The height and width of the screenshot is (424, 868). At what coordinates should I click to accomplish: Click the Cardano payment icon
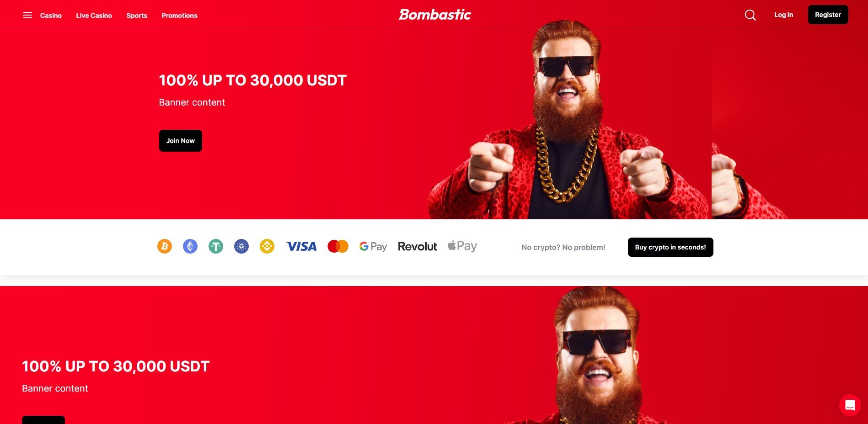(x=241, y=246)
